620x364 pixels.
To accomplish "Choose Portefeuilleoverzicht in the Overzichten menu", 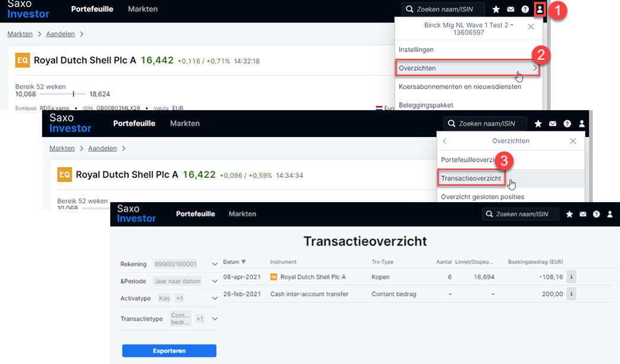I will coord(468,160).
